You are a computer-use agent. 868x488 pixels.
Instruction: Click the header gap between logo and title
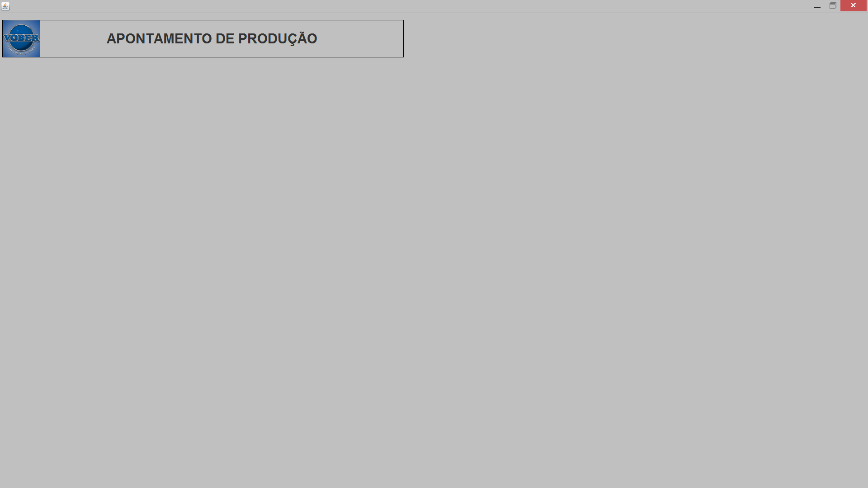[x=73, y=39]
